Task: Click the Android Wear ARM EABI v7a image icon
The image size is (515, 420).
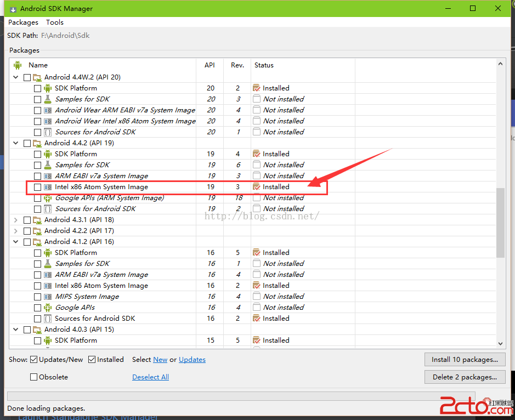Action: pyautogui.click(x=48, y=110)
